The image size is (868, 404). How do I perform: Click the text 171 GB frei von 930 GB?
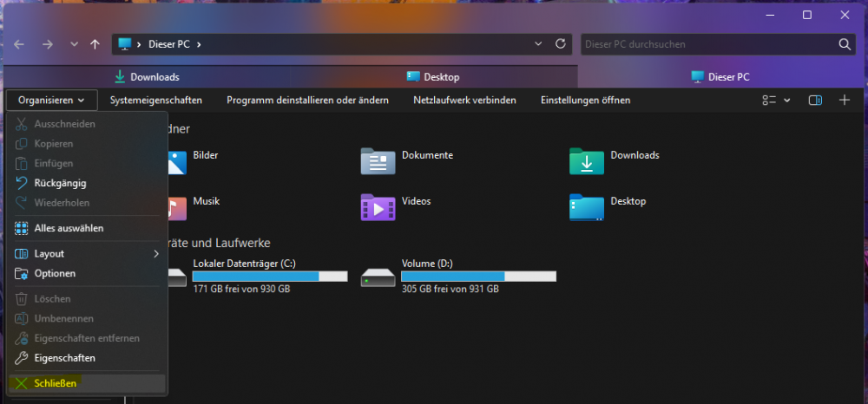point(241,289)
